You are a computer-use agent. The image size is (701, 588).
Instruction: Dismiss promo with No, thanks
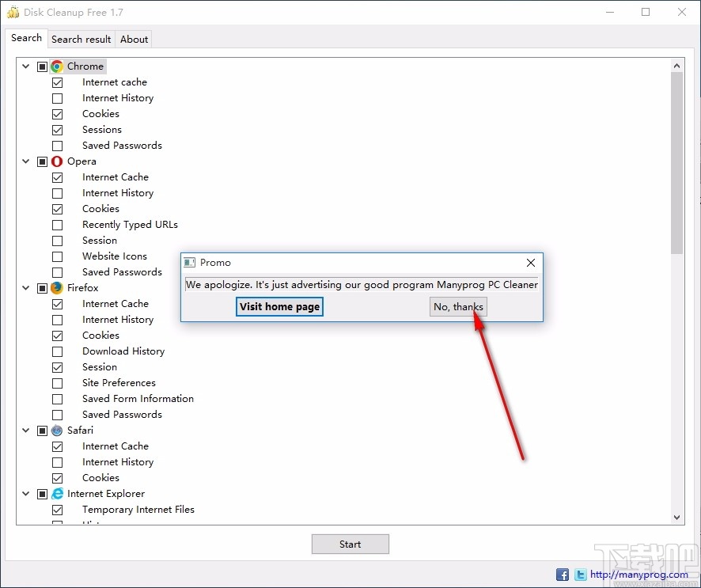pos(458,306)
